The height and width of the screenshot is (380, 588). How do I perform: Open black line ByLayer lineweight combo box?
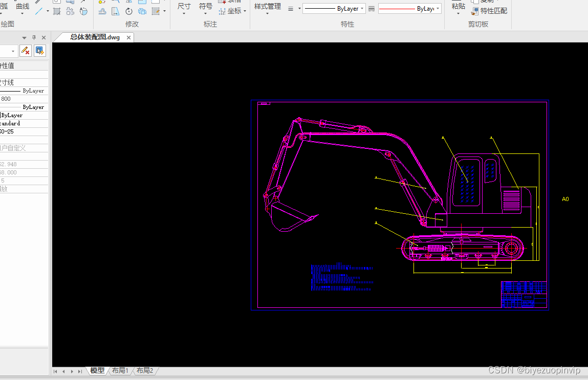(x=334, y=9)
